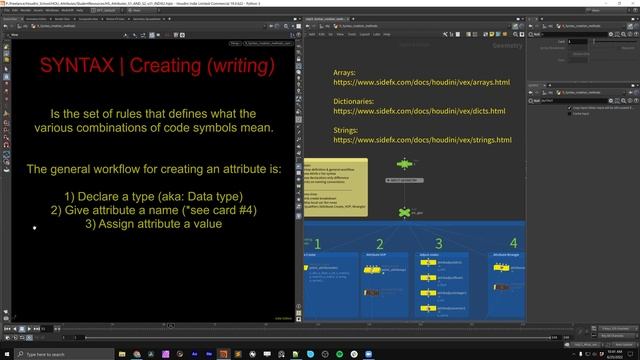Open the Zoom app from the taskbar

369,354
